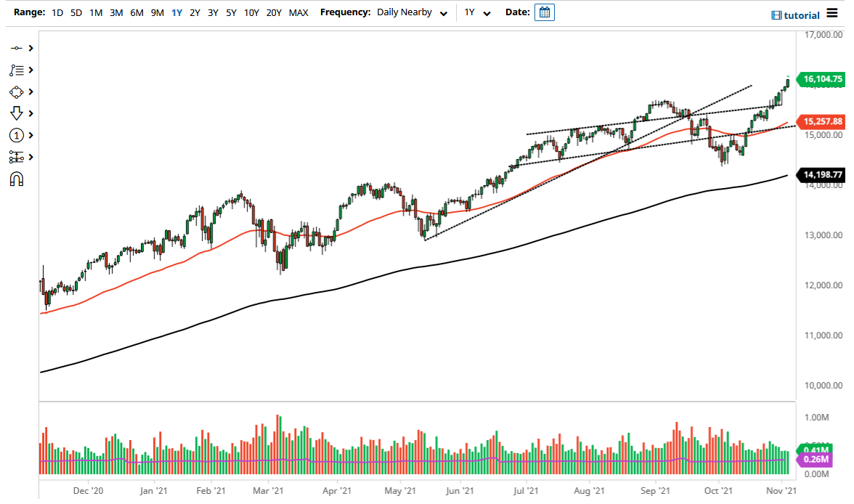Select the trendline drawing tool

click(x=17, y=48)
